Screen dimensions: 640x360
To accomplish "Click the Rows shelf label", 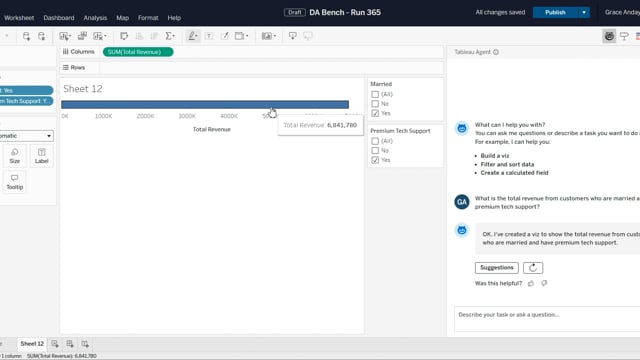I will [x=74, y=67].
